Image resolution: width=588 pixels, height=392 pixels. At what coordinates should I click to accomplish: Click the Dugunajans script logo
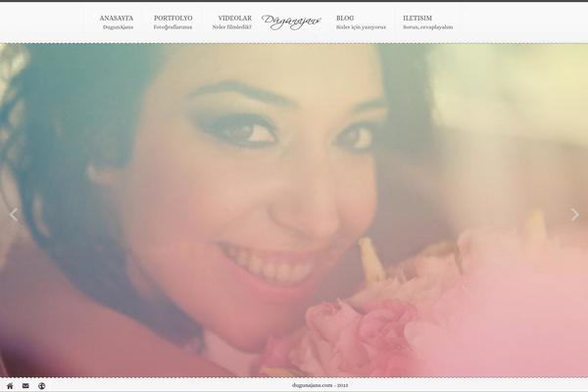tap(291, 22)
